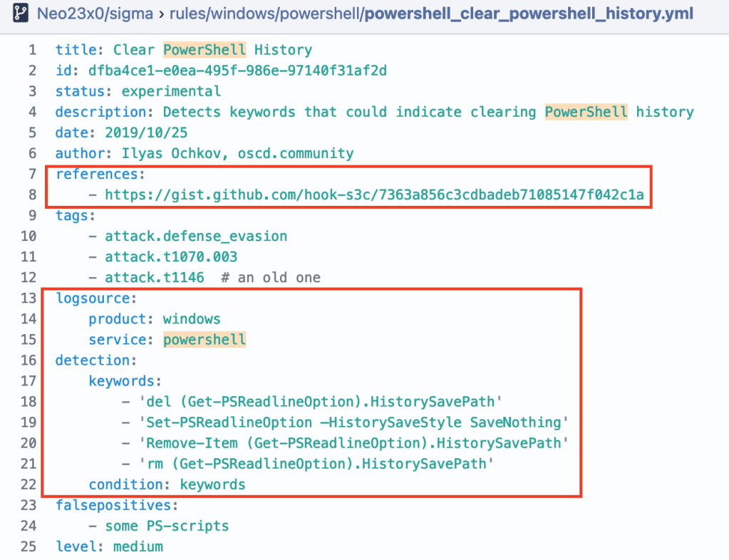This screenshot has width=729, height=560.
Task: Click highlighted PowerShell in title line
Action: tap(205, 51)
